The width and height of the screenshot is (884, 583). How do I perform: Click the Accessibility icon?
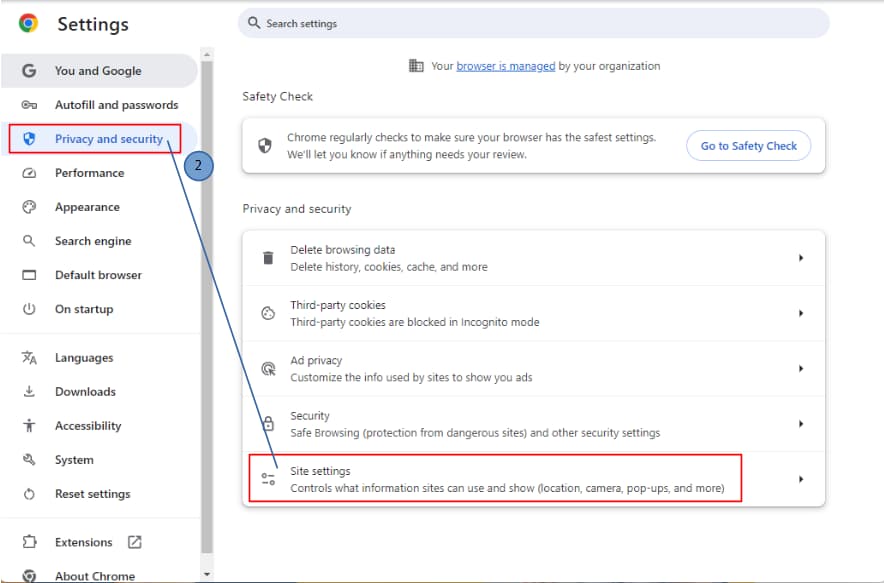point(28,425)
